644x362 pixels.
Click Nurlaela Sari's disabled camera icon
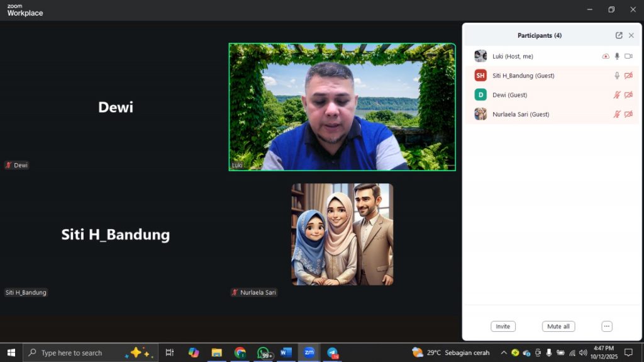coord(628,115)
